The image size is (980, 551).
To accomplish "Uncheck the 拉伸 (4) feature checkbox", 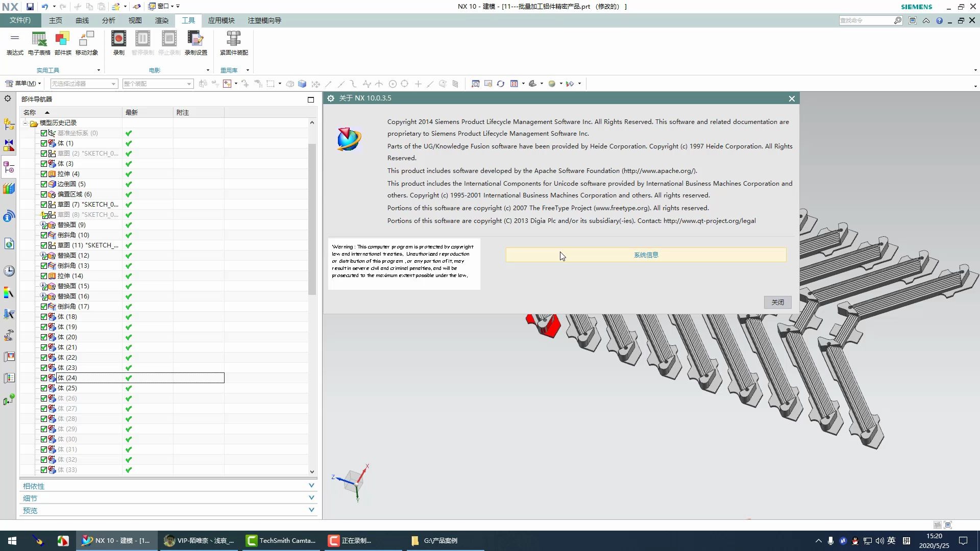I will click(44, 174).
